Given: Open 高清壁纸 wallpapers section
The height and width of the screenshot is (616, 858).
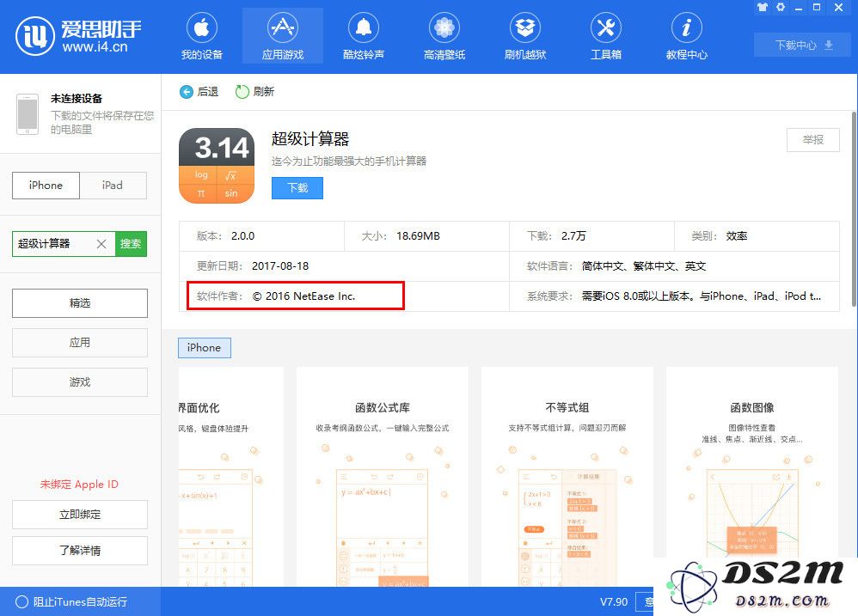Looking at the screenshot, I should point(444,37).
